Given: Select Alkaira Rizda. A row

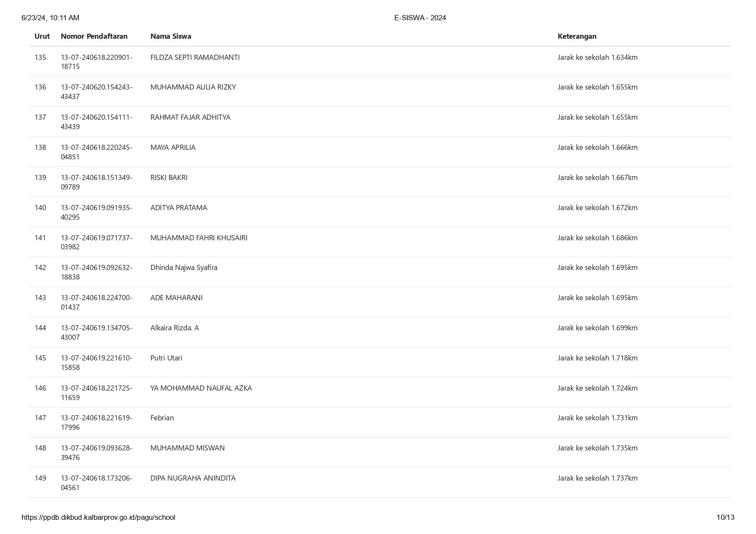Looking at the screenshot, I should click(x=380, y=332).
